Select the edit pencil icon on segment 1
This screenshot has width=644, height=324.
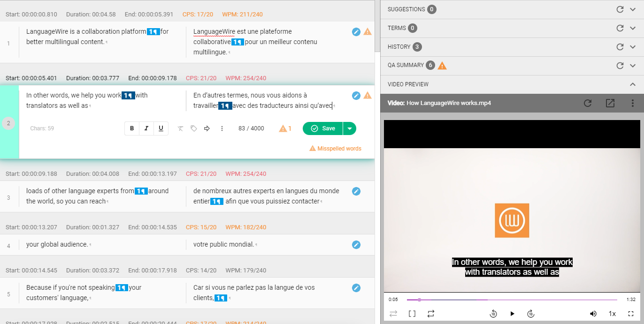[x=356, y=31]
